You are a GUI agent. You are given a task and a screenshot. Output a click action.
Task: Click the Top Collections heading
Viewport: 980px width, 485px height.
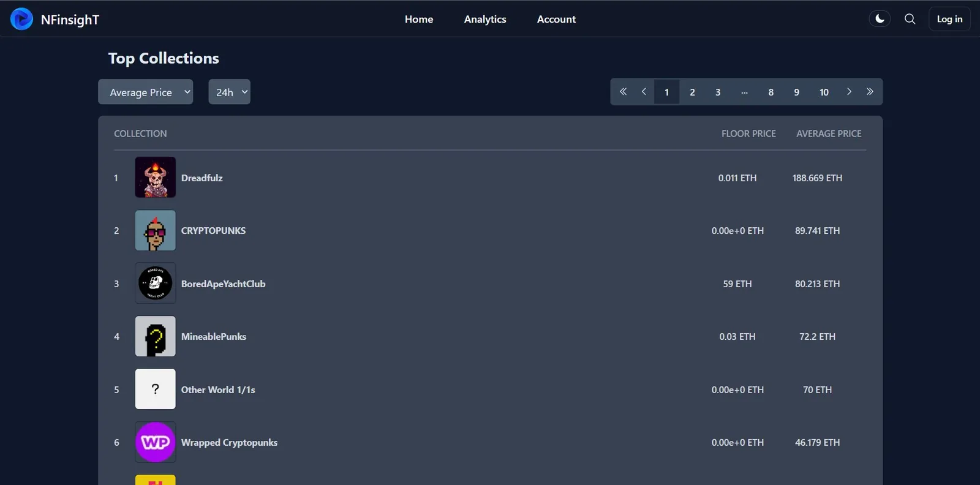click(164, 58)
